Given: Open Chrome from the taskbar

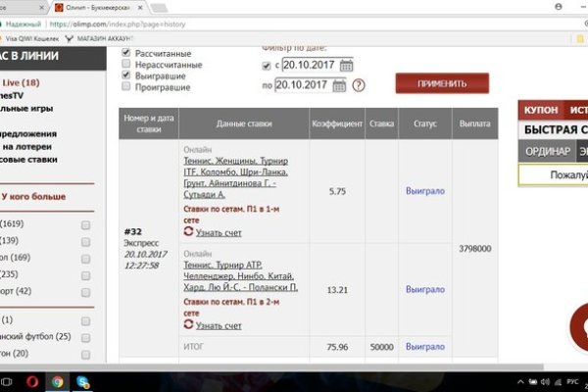Looking at the screenshot, I should point(58,381).
